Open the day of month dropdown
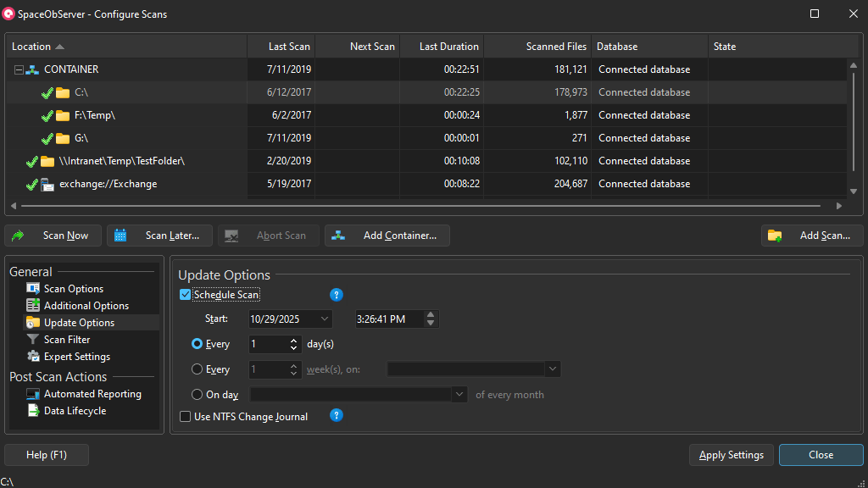 pyautogui.click(x=459, y=395)
